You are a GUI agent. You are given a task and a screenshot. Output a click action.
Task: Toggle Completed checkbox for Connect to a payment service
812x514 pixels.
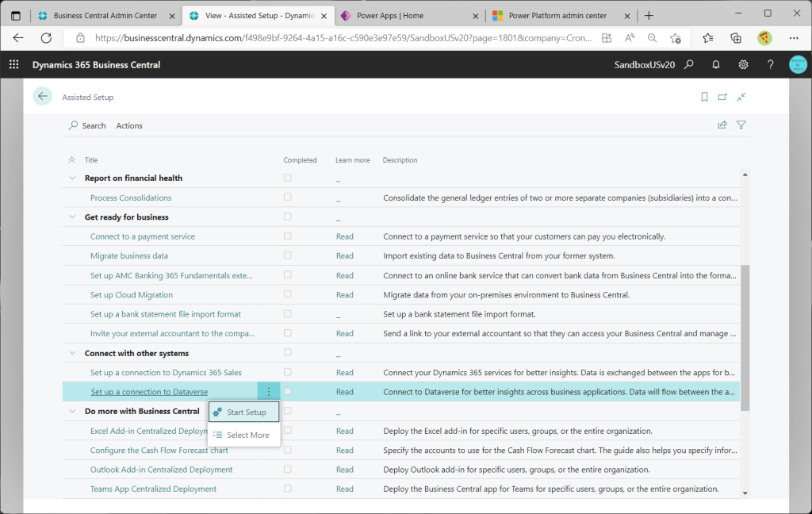(287, 236)
